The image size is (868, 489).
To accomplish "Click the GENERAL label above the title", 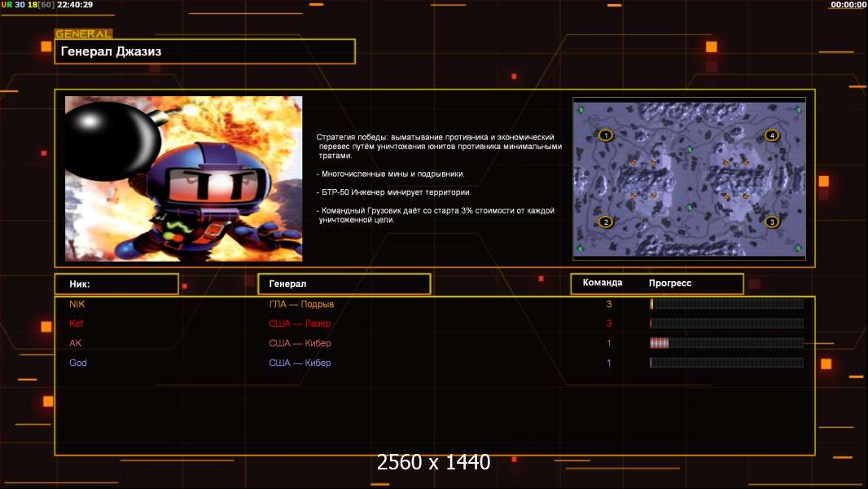I will 84,33.
